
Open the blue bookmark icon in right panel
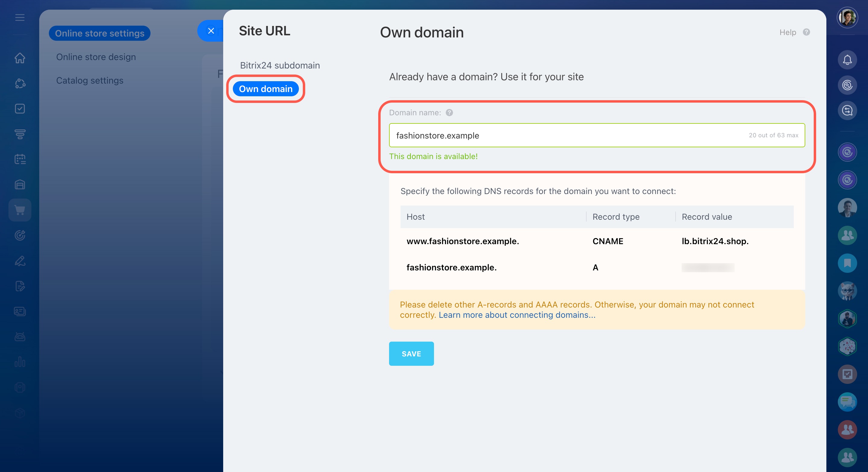[847, 263]
